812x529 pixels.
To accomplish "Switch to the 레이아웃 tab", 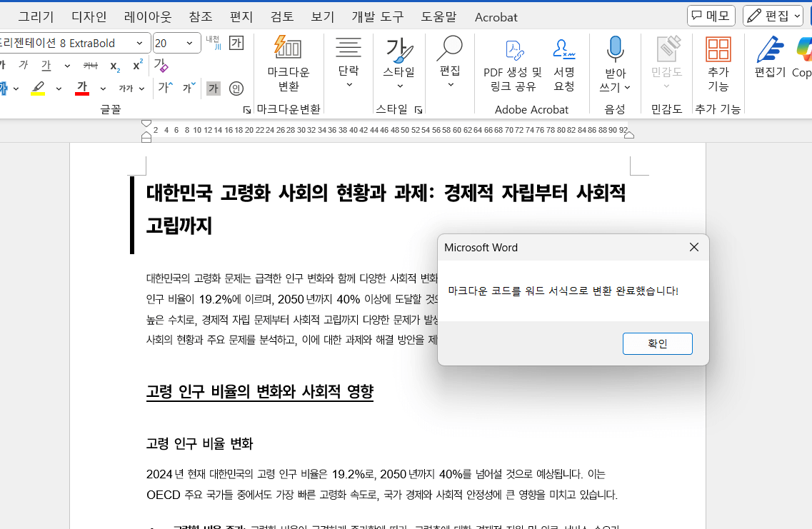I will (148, 17).
